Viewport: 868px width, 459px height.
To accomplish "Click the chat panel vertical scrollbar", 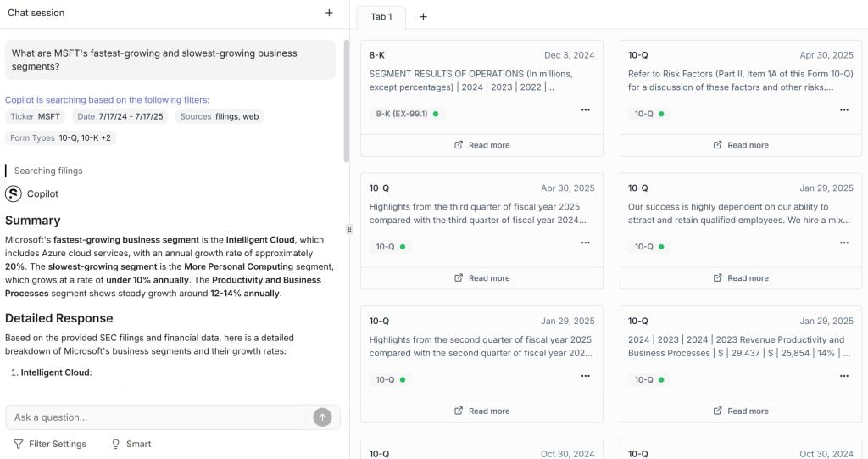I will [x=345, y=102].
